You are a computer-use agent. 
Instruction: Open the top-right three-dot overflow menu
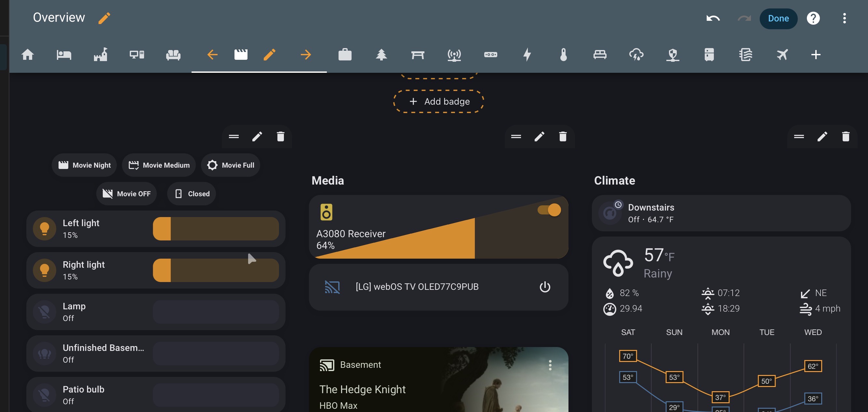pos(844,18)
